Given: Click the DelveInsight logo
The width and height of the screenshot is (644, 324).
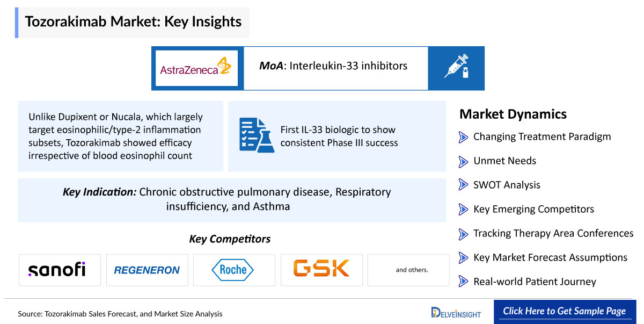Looking at the screenshot, I should coord(456,312).
